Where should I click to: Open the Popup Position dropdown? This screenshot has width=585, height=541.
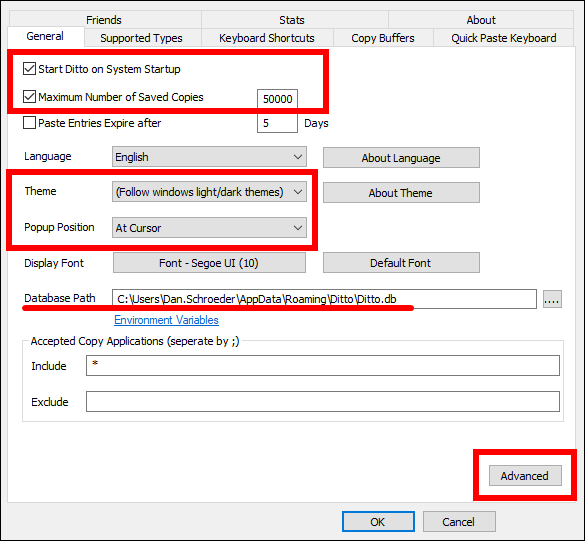click(209, 228)
